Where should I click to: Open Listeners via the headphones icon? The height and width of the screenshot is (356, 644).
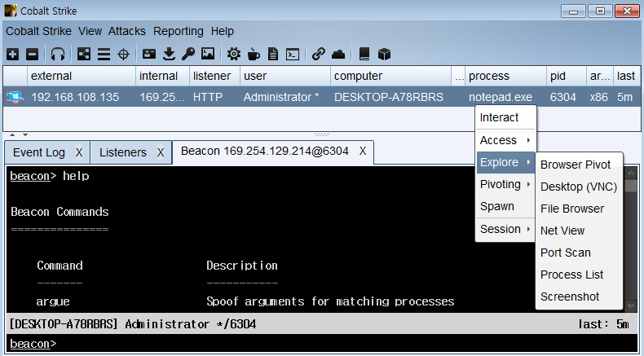58,54
